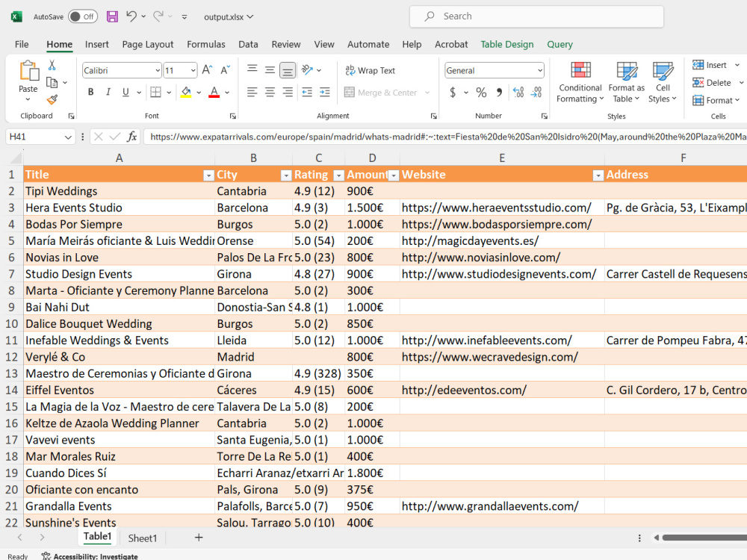Click the Italic formatting icon
The image size is (747, 560).
108,92
